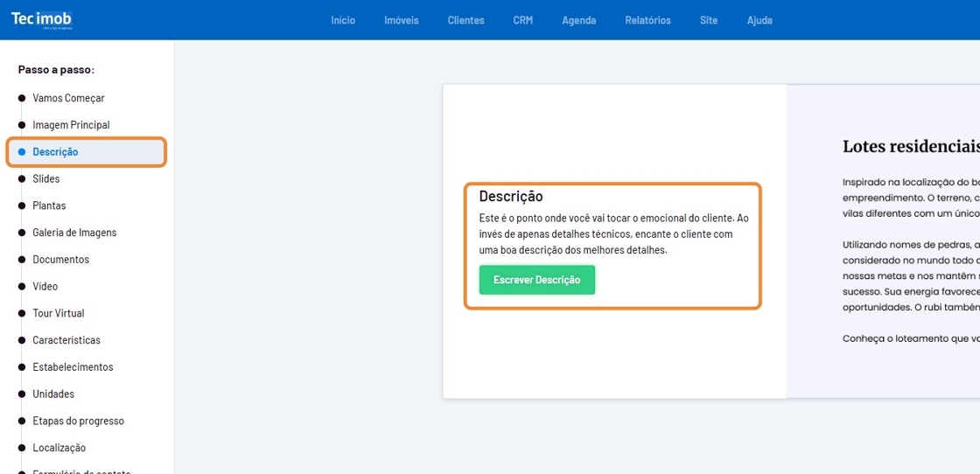Click the Ajuda menu item
Viewport: 980px width, 474px height.
pyautogui.click(x=759, y=20)
